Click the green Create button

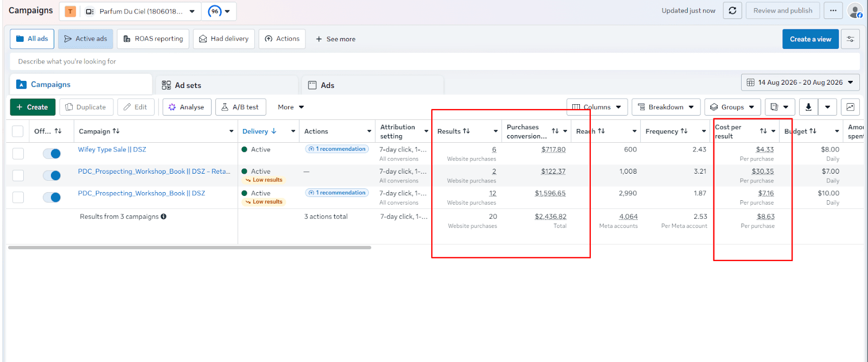(33, 107)
